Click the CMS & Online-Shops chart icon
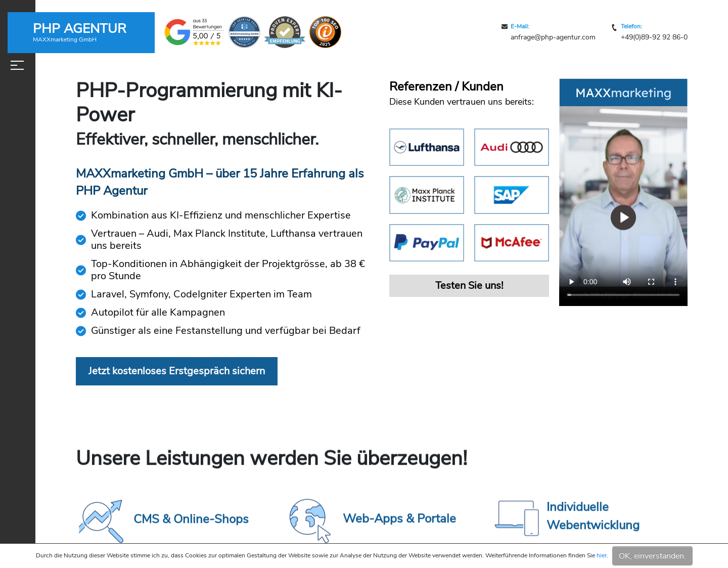The height and width of the screenshot is (568, 728). (x=101, y=521)
